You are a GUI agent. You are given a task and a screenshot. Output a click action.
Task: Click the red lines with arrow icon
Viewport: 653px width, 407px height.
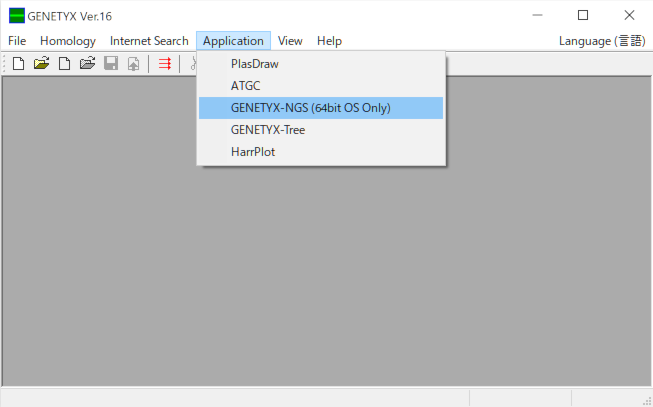click(164, 64)
